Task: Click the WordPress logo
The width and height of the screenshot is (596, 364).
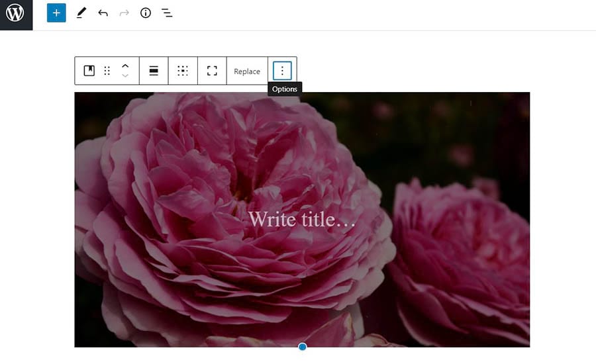Action: point(15,13)
